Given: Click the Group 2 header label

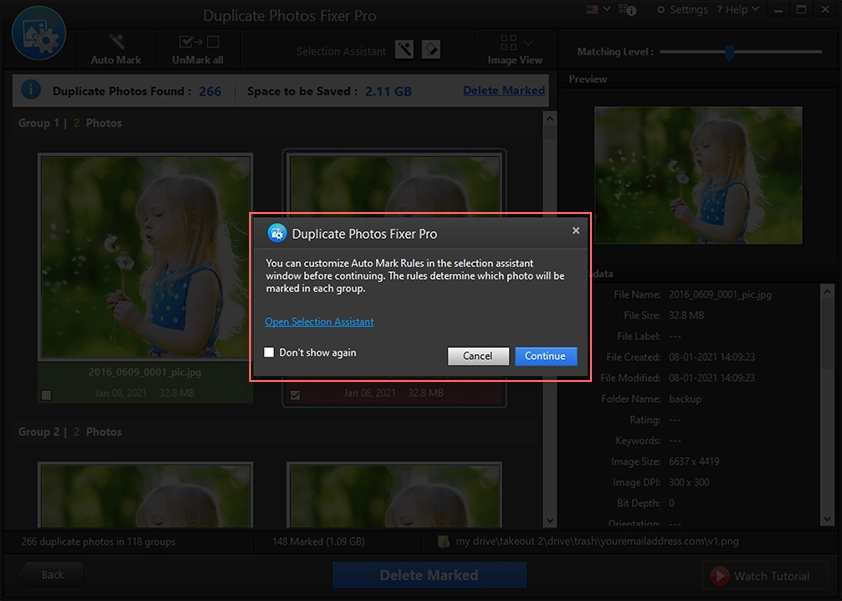Looking at the screenshot, I should click(x=70, y=432).
